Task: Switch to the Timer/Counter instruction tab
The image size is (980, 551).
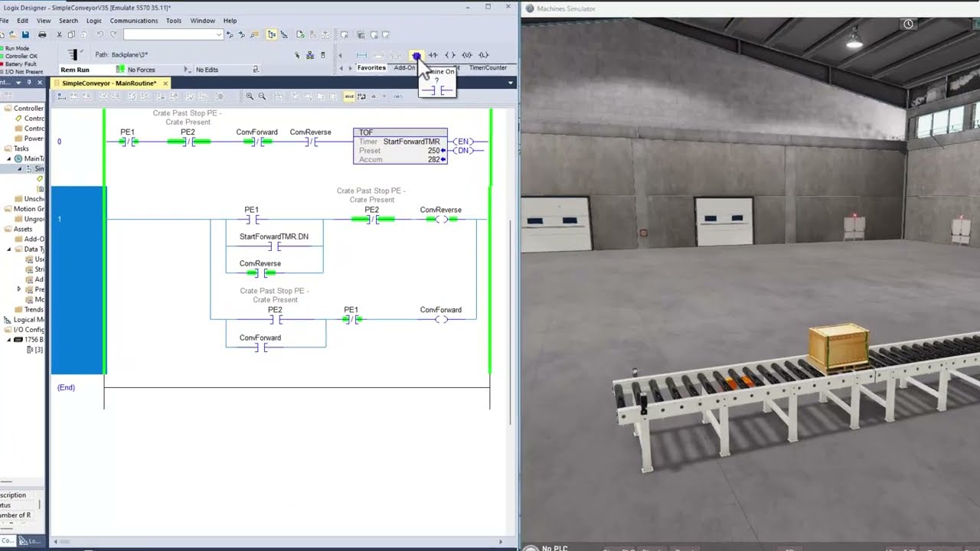Action: pos(488,67)
